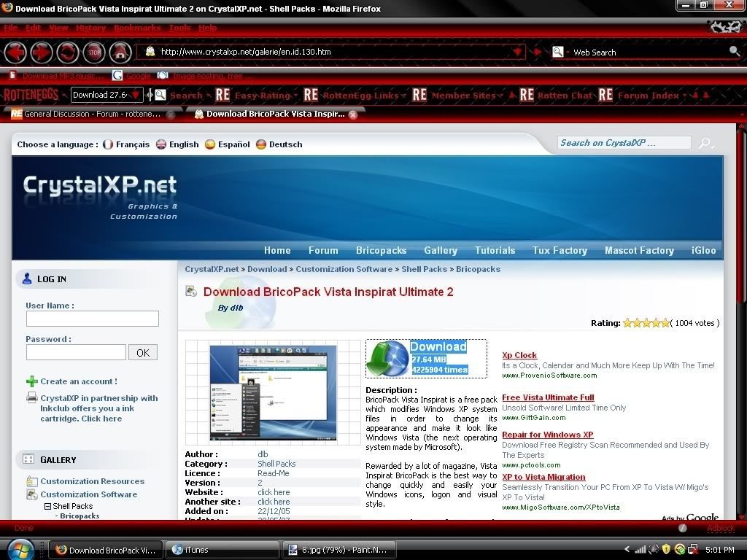Image resolution: width=747 pixels, height=560 pixels.
Task: Click the Website 'click here' link
Action: pos(274,492)
